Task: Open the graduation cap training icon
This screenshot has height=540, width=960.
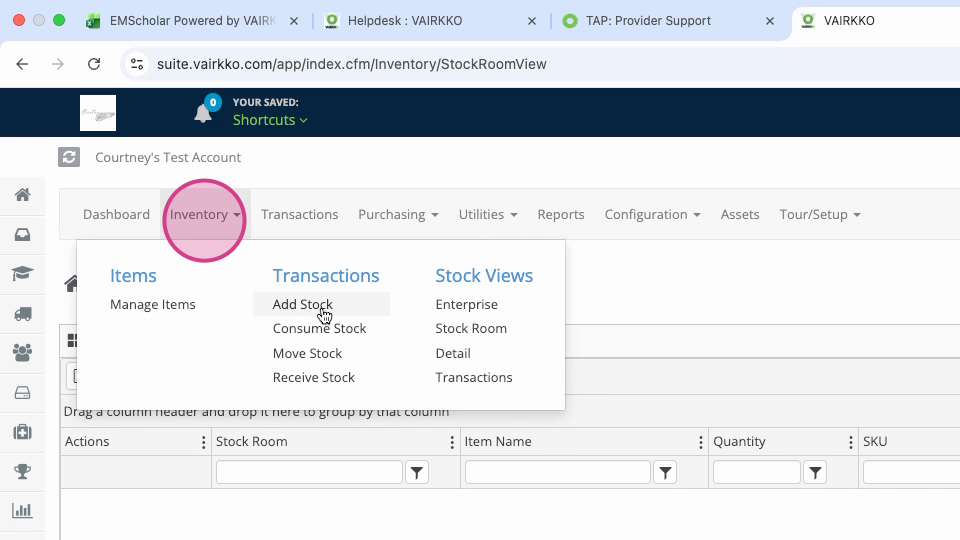Action: tap(23, 274)
